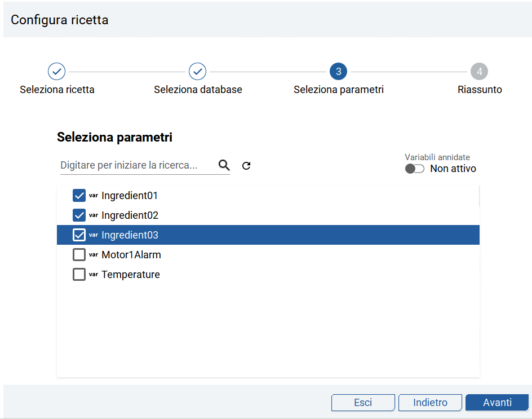Click the Indietro button
The image size is (532, 419).
(430, 402)
